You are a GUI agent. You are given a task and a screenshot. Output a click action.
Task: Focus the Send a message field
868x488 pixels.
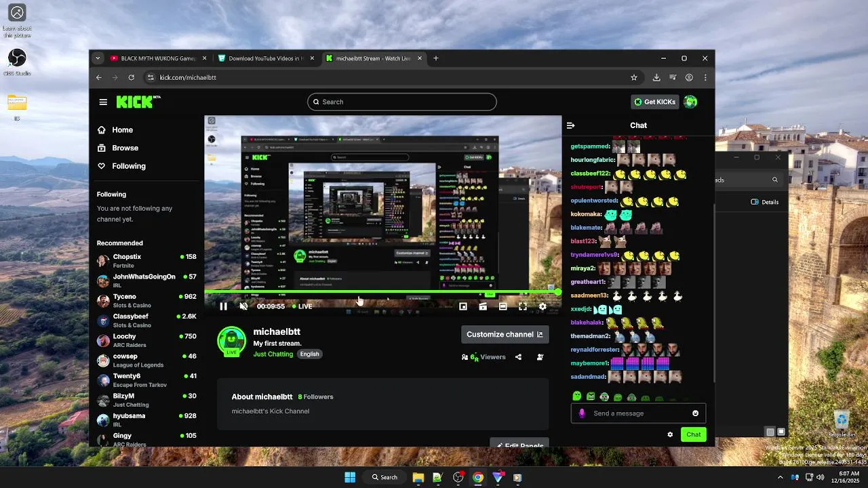[x=638, y=413]
